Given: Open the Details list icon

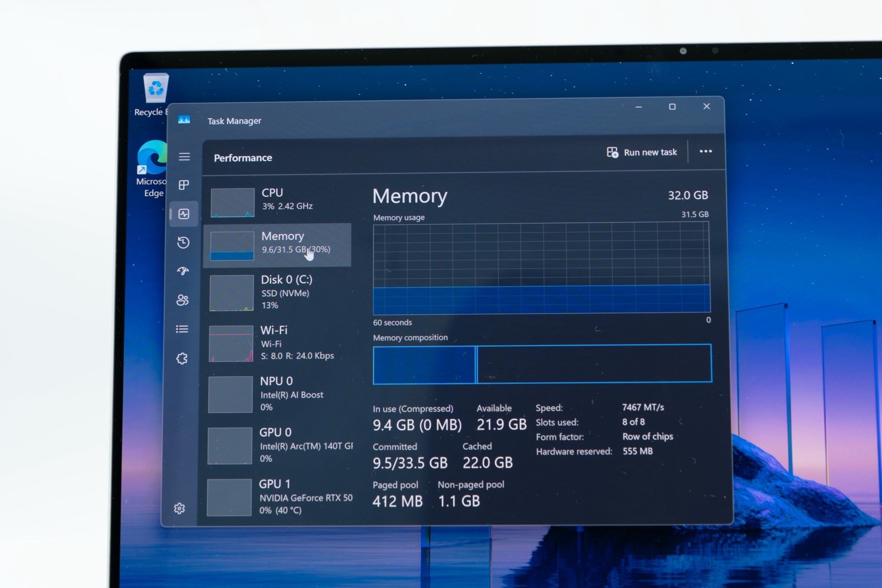Looking at the screenshot, I should click(182, 329).
